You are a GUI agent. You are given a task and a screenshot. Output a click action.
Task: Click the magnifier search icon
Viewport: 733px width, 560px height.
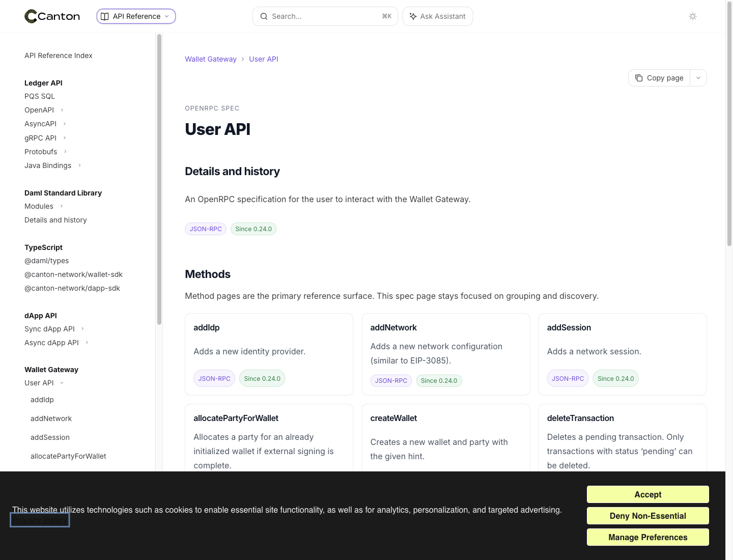(x=264, y=16)
